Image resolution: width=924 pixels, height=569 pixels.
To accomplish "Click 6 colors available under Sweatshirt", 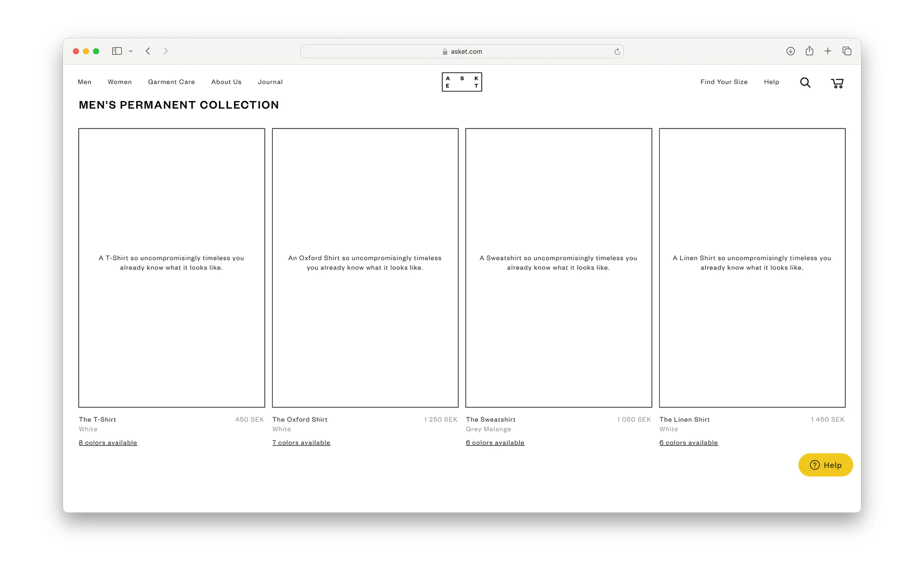I will pyautogui.click(x=495, y=442).
